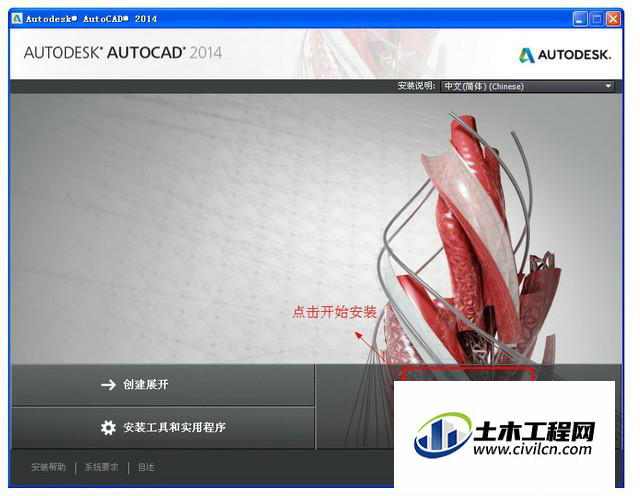Screen dimensions: 640x496
Task: Open 安装工具和实用程序 option
Action: pos(163,427)
